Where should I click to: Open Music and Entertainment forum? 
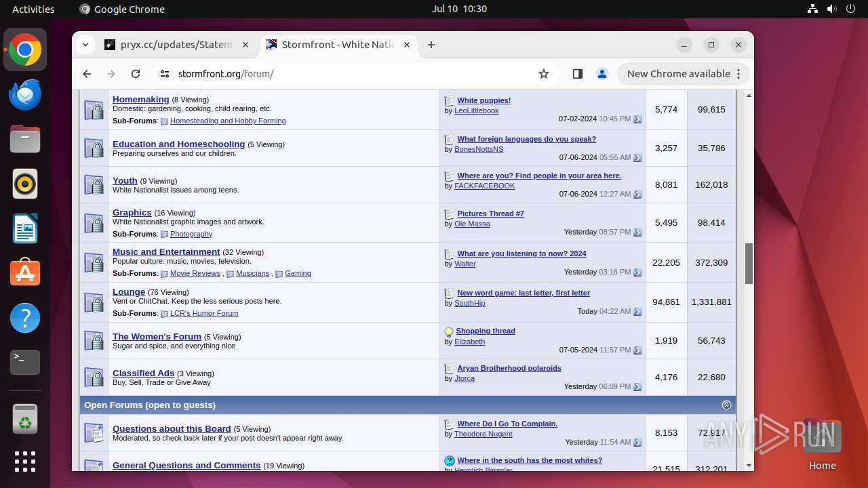[x=166, y=251]
